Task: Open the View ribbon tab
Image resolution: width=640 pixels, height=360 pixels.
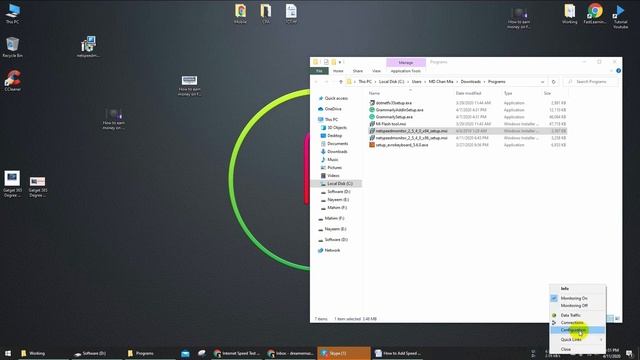Action: (x=376, y=71)
